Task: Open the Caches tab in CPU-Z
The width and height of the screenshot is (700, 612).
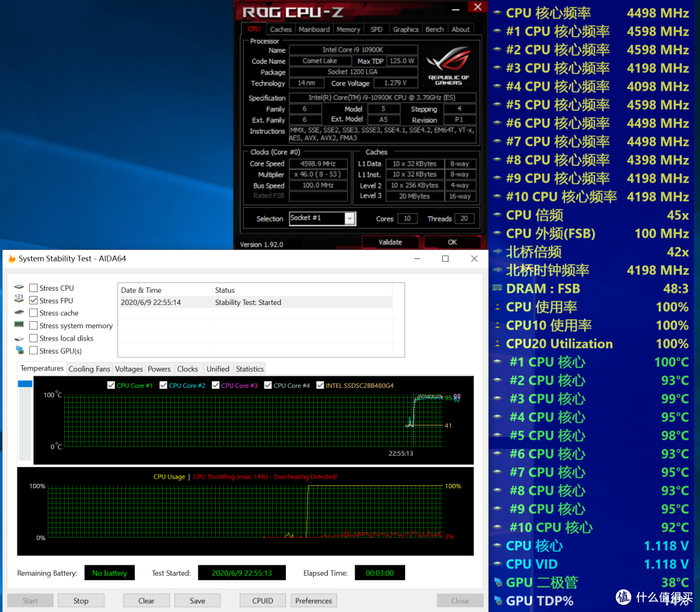Action: pos(281,29)
